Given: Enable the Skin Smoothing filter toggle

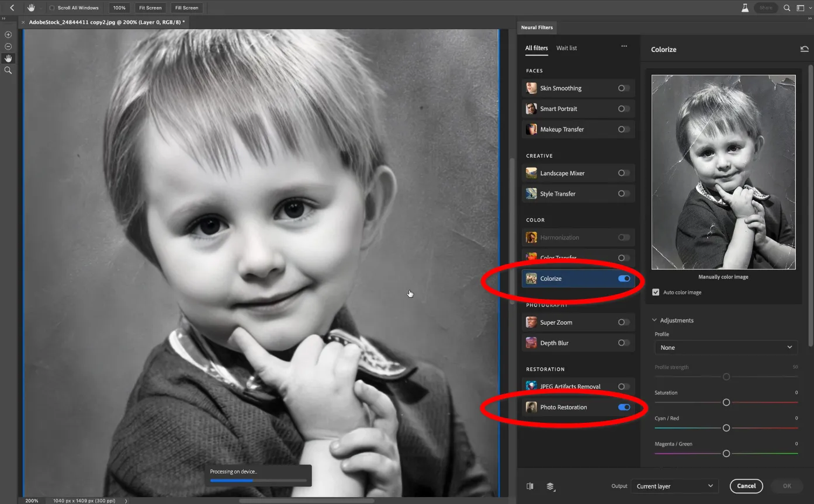Looking at the screenshot, I should click(624, 88).
